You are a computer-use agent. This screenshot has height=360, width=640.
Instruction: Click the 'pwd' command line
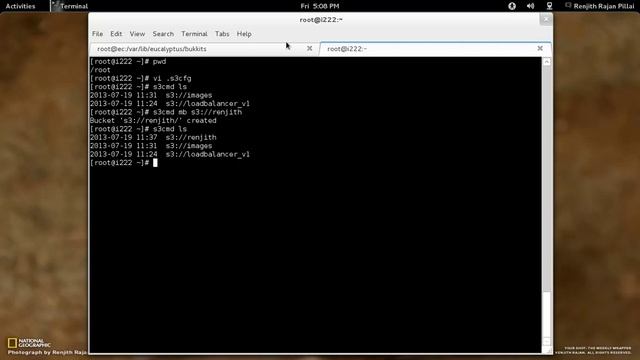tap(128, 62)
